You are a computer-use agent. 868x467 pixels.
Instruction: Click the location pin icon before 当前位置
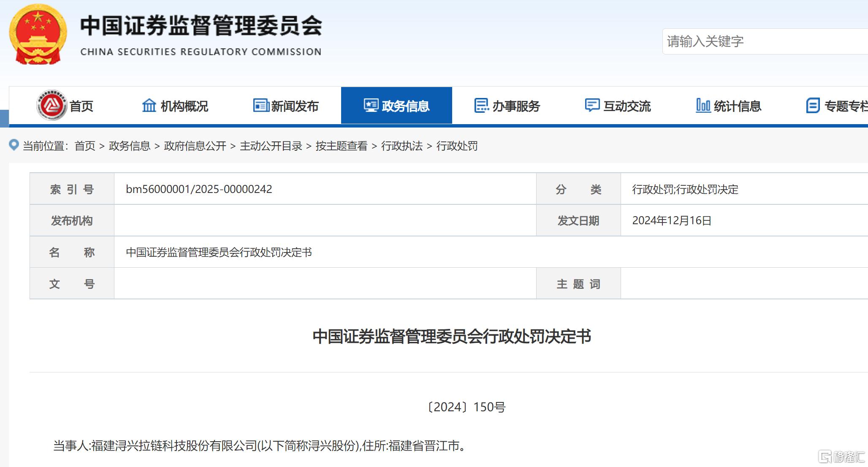click(x=14, y=145)
